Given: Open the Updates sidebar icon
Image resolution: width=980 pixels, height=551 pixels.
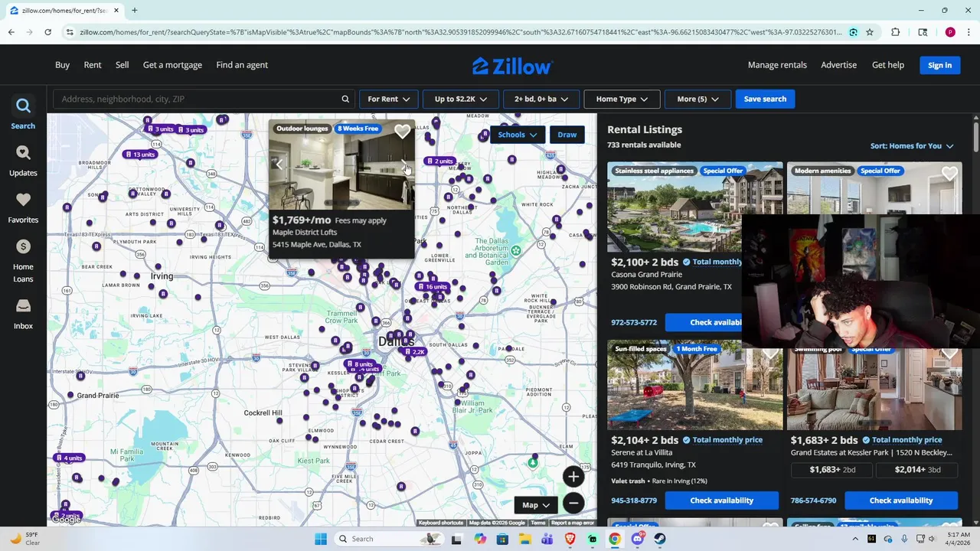Looking at the screenshot, I should point(23,160).
